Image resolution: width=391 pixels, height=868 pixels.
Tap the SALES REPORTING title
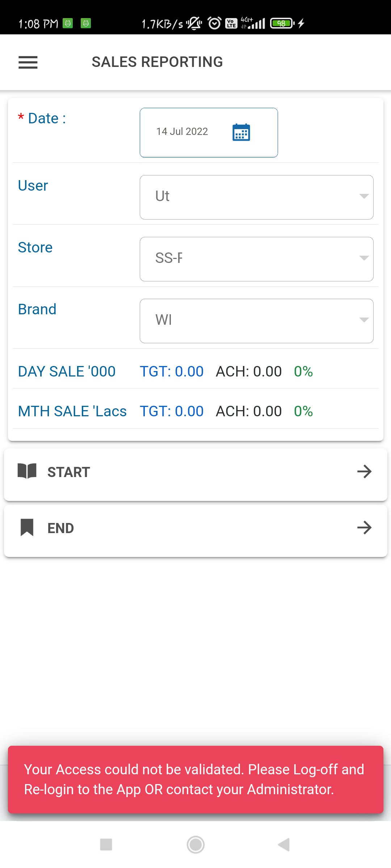157,62
